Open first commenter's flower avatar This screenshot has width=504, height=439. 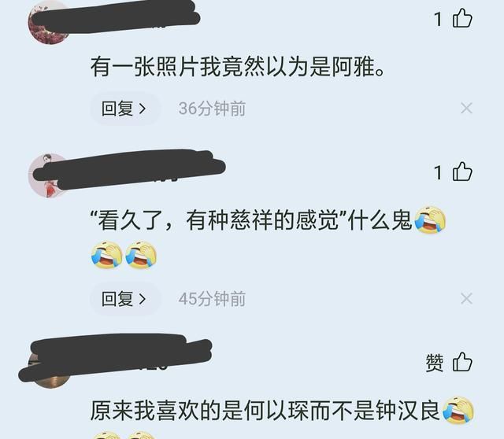(x=50, y=23)
